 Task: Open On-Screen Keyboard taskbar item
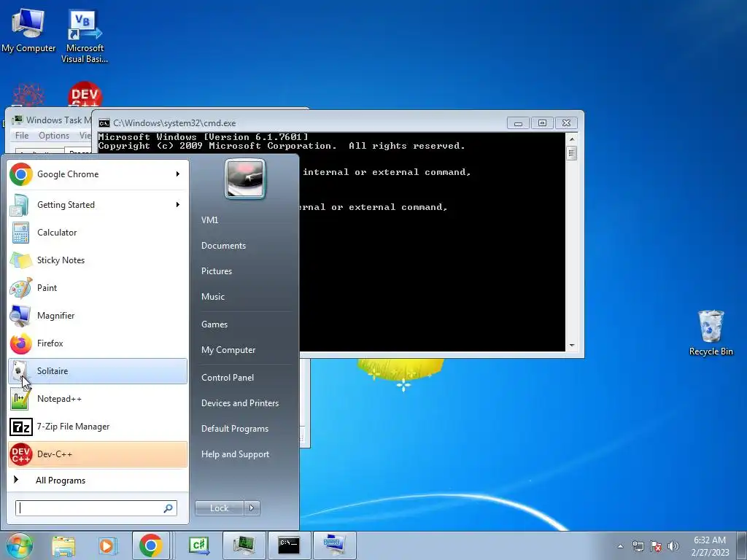click(x=333, y=545)
